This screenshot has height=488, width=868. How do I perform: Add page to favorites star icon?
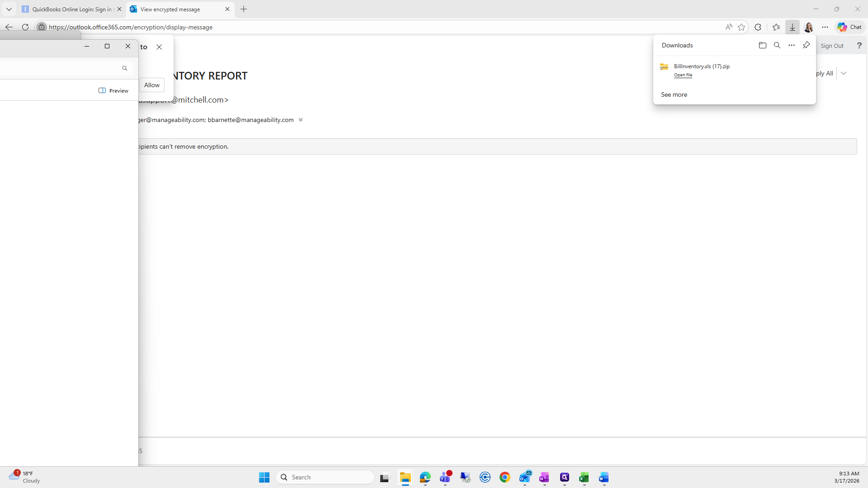pyautogui.click(x=741, y=27)
